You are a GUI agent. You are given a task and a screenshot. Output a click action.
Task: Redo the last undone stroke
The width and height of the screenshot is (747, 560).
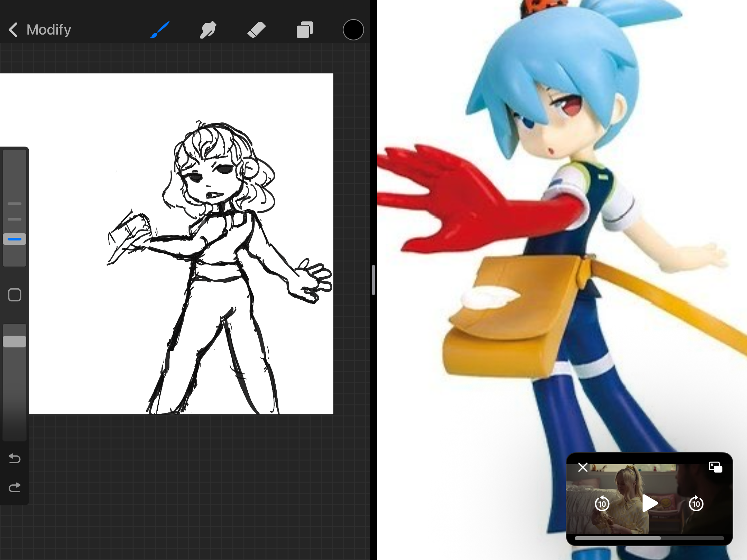(15, 487)
